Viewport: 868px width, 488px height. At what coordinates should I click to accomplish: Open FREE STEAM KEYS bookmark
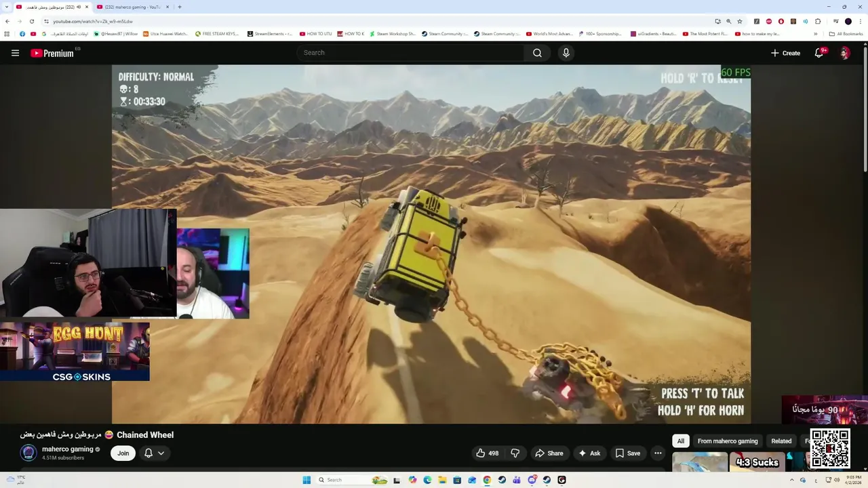pos(217,34)
